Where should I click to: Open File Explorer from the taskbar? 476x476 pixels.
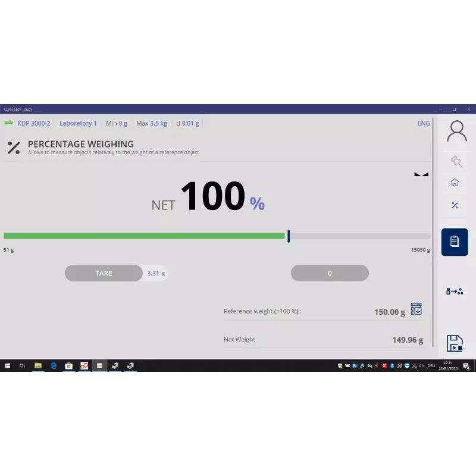pos(38,365)
